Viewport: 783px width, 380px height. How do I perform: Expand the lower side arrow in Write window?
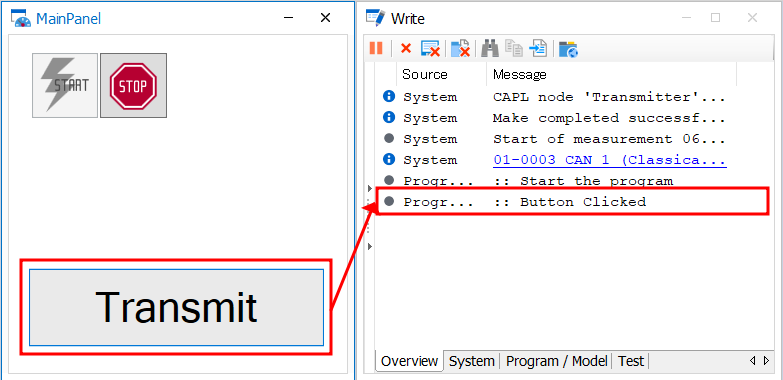[x=370, y=246]
